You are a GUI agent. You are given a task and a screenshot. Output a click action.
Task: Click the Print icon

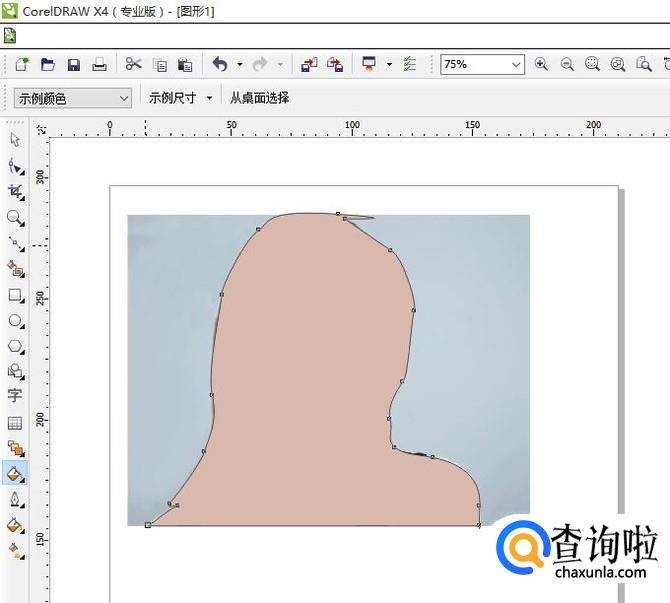coord(99,65)
